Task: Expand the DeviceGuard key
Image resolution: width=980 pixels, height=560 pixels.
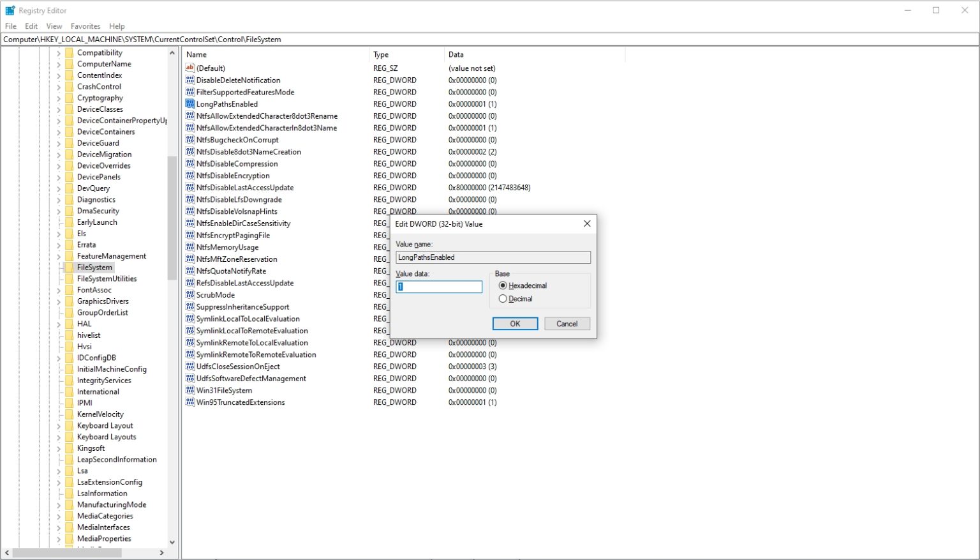Action: point(57,142)
